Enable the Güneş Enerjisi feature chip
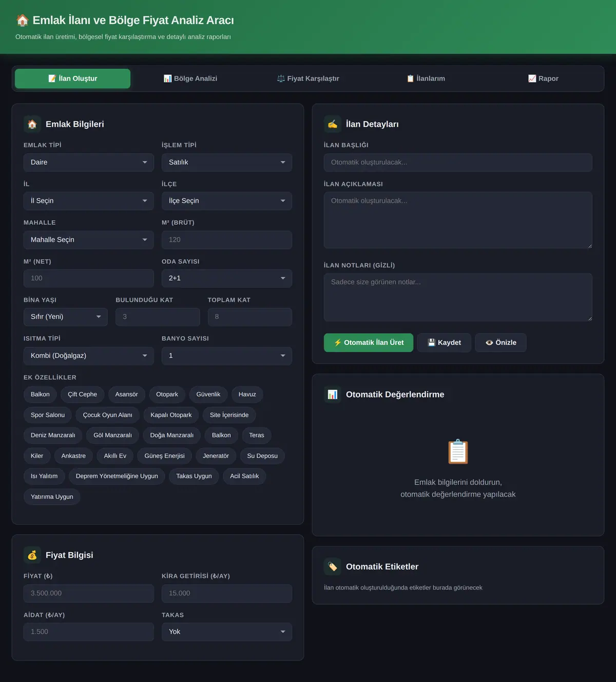This screenshot has width=616, height=682. pos(164,456)
